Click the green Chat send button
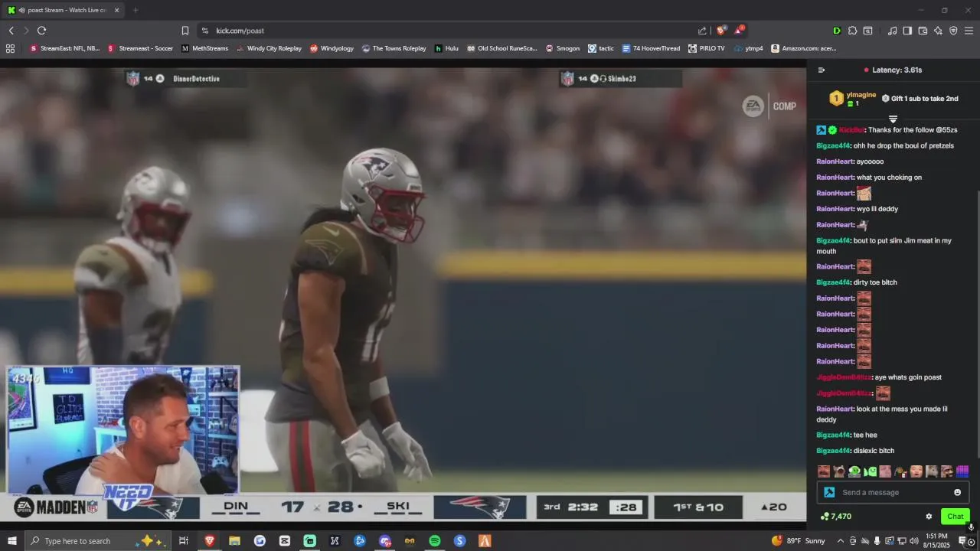The image size is (980, 551). (955, 517)
